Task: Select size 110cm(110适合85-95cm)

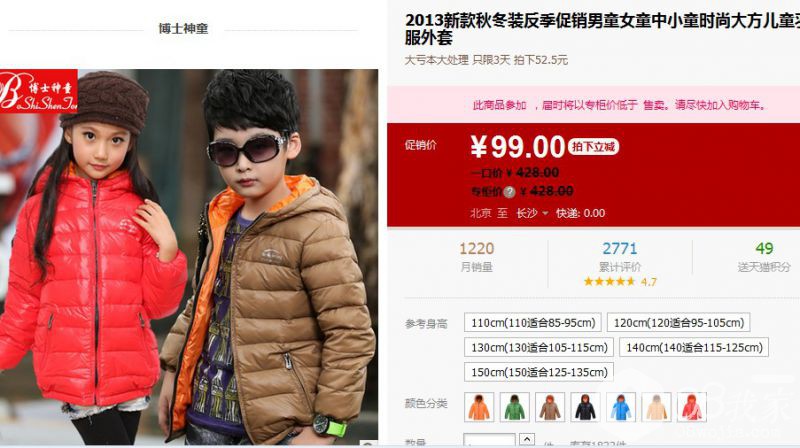Action: click(533, 322)
